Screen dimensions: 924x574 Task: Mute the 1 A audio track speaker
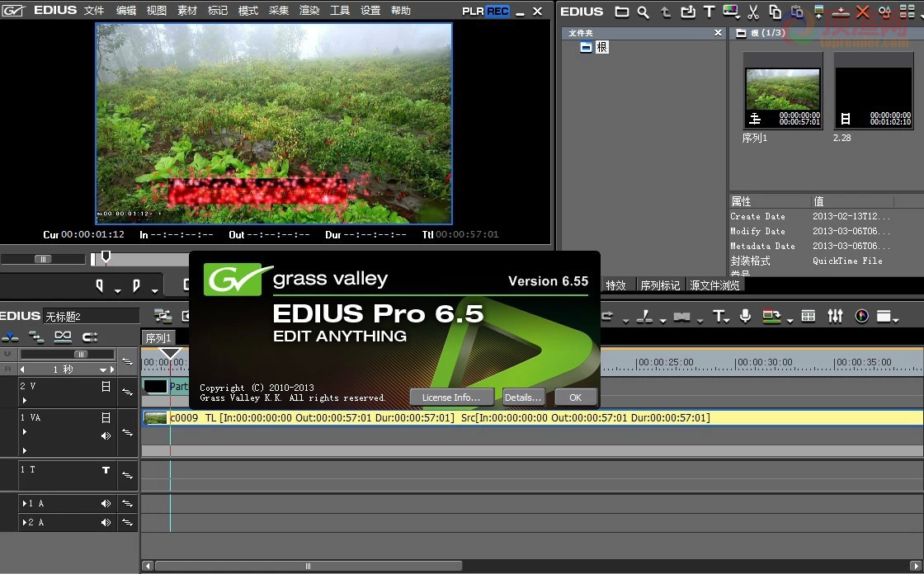click(106, 503)
